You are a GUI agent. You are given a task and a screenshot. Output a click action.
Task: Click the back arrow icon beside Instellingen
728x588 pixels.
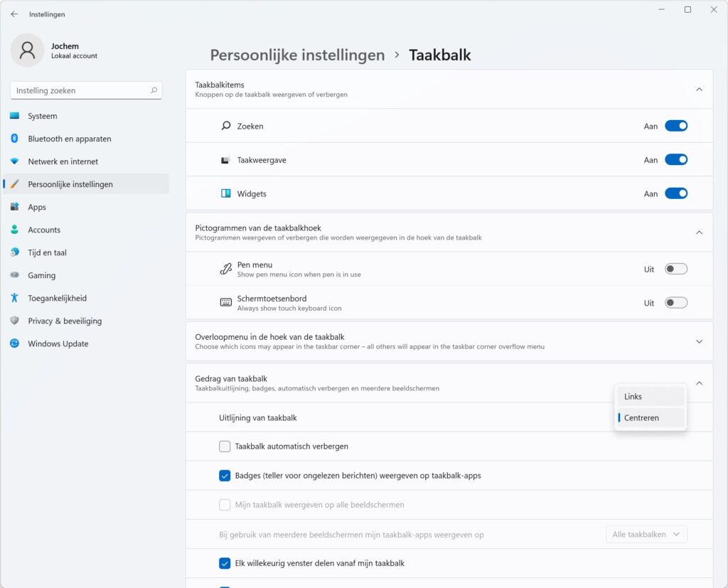coord(14,14)
